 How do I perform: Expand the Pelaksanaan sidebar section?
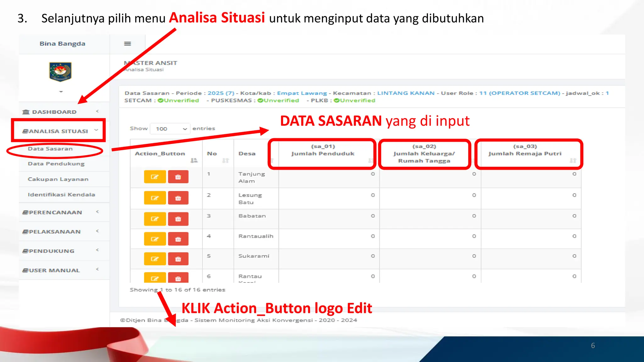point(55,232)
